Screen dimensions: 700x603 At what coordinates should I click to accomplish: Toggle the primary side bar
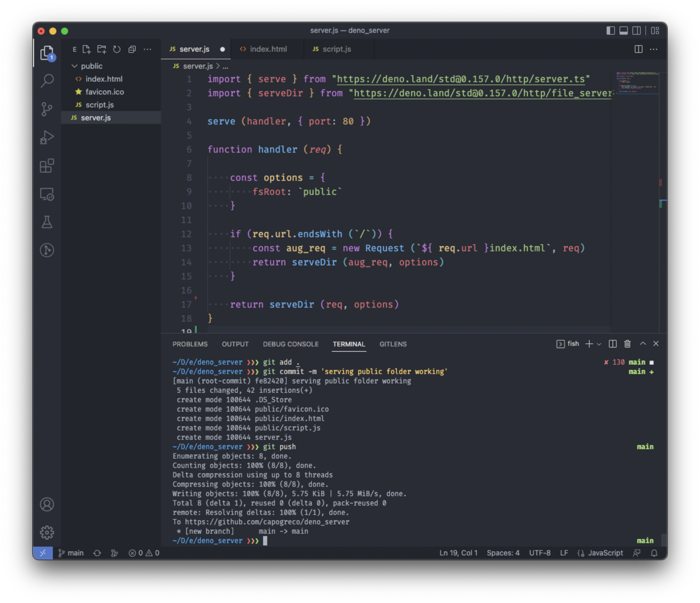(x=610, y=31)
